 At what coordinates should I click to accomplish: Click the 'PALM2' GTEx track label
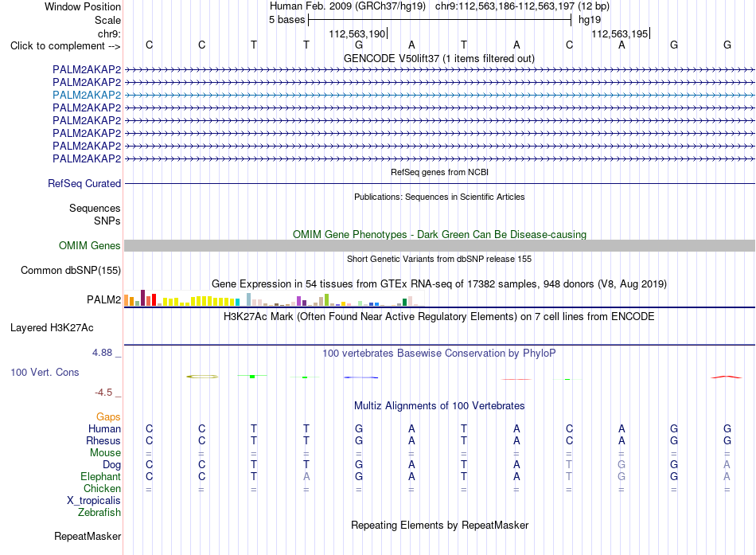coord(103,299)
